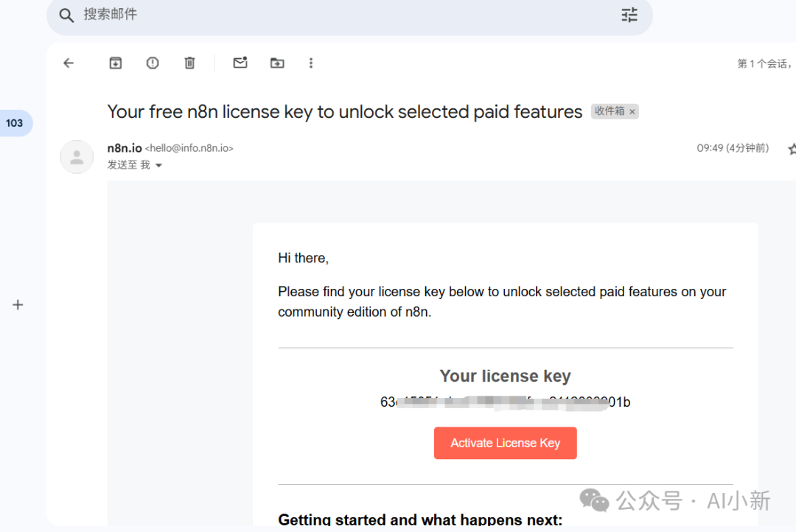Report email as spam
Screen dimensions: 796x532
pyautogui.click(x=153, y=63)
